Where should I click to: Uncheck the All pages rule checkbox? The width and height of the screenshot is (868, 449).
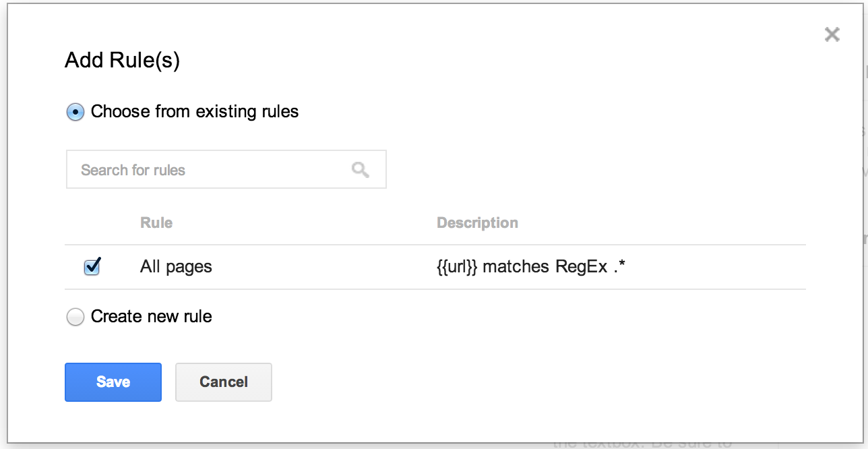[x=92, y=267]
